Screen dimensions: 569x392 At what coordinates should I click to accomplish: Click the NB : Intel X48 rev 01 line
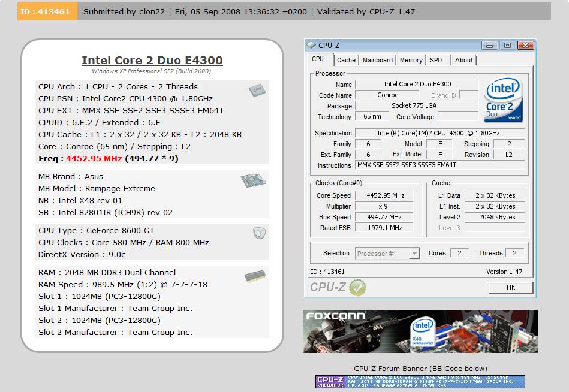[80, 201]
